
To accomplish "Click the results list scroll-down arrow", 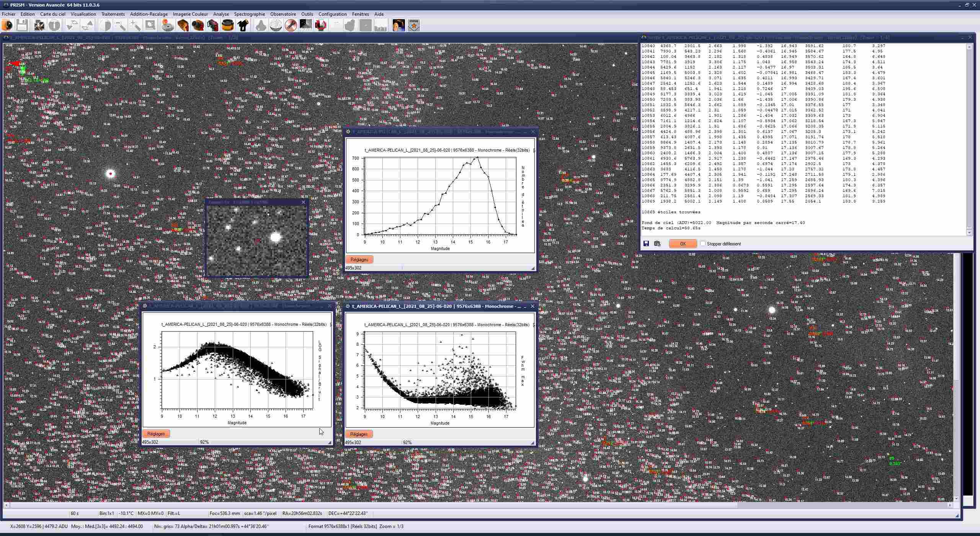I will [x=969, y=233].
